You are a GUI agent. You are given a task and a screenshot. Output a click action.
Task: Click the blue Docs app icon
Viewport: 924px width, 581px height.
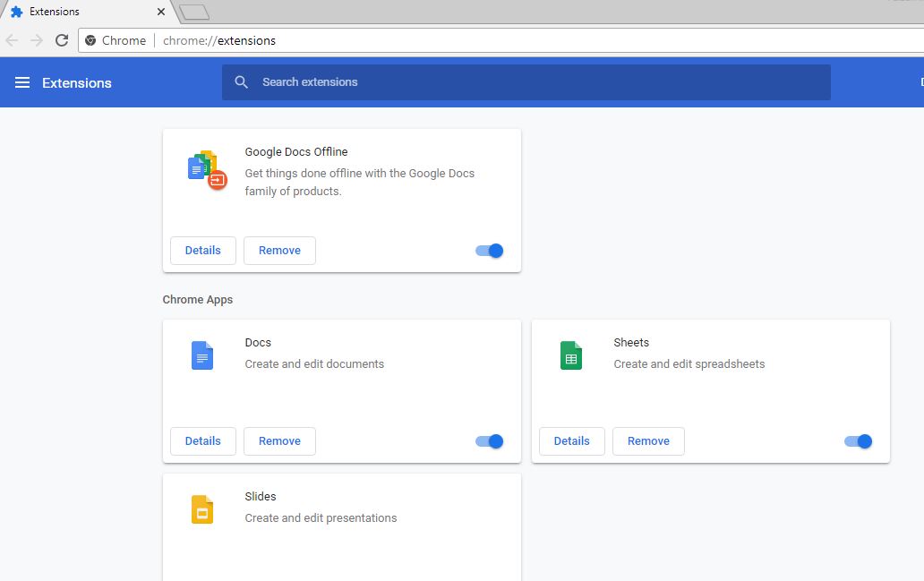point(202,355)
